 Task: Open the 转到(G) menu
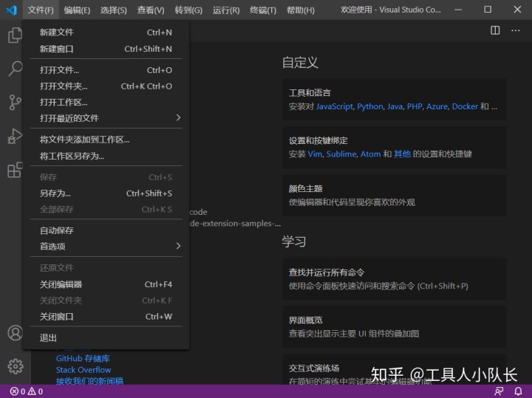(188, 10)
